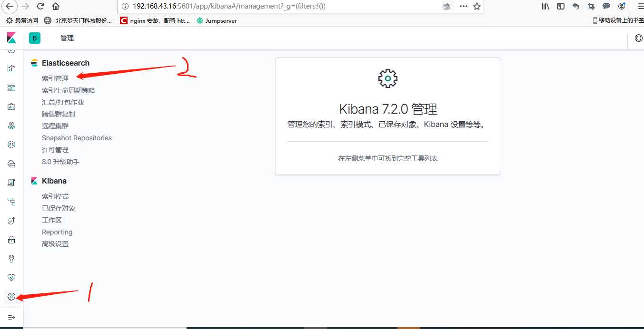Click the site information icon in the address bar

[x=125, y=6]
